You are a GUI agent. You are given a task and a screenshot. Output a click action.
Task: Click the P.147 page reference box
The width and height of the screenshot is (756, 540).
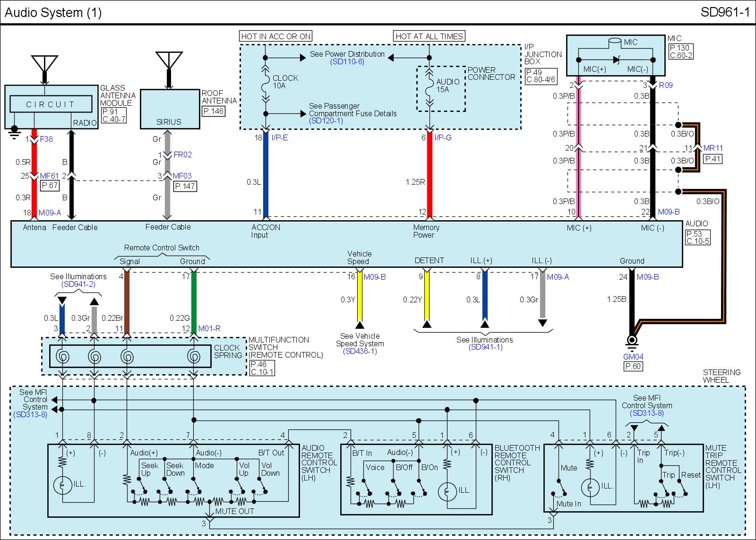(185, 186)
